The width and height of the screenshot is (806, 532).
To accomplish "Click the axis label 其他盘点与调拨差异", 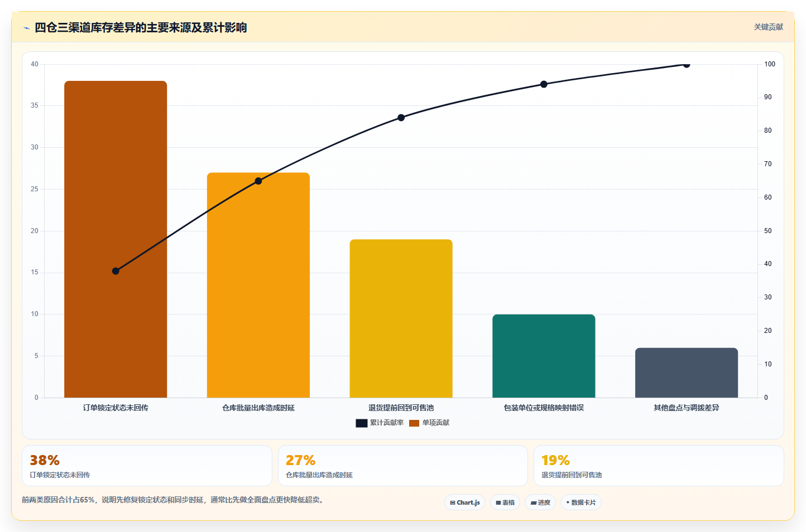I will click(687, 408).
